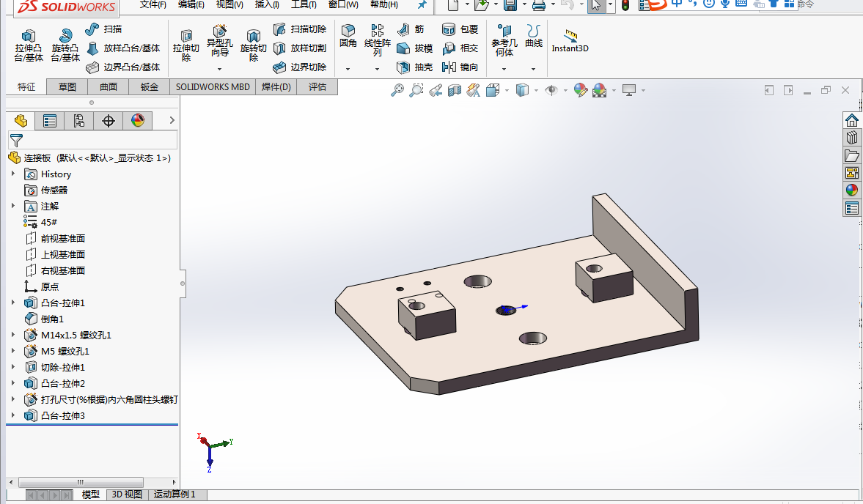Choose the Swept Boss tool (扫描)
Screen dimensions: 863x504
coord(103,29)
